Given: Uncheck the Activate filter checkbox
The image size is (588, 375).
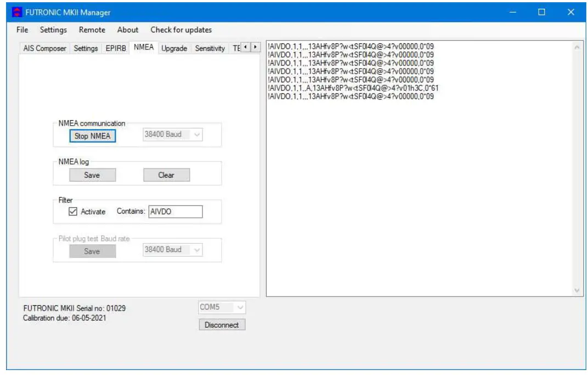Looking at the screenshot, I should 73,211.
